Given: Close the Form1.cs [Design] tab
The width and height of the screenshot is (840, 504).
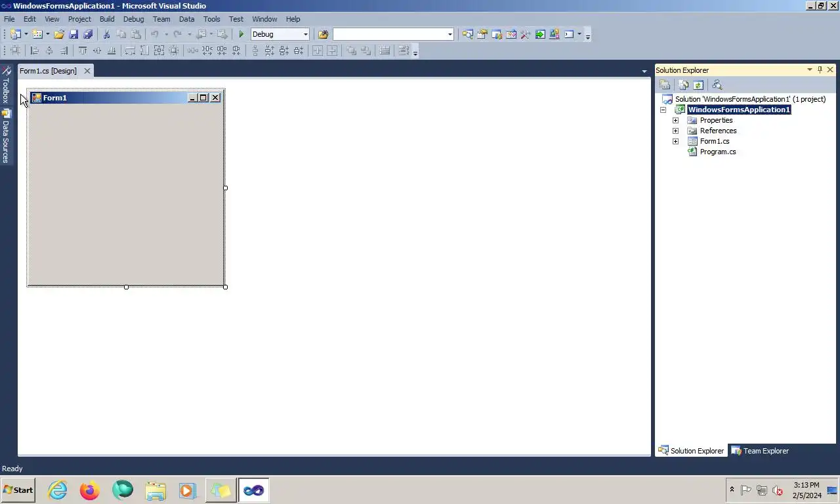Looking at the screenshot, I should click(x=87, y=71).
